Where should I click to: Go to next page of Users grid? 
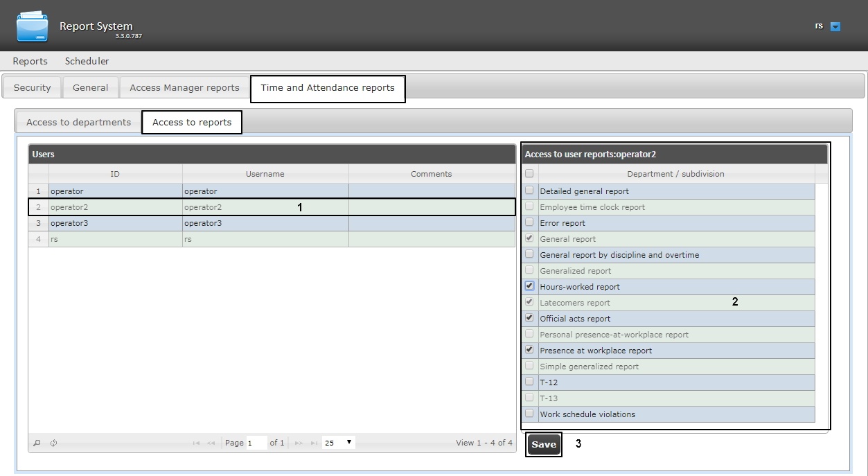coord(299,443)
